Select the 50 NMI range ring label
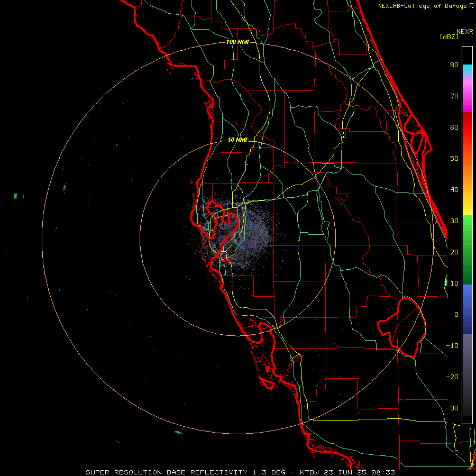 [237, 140]
